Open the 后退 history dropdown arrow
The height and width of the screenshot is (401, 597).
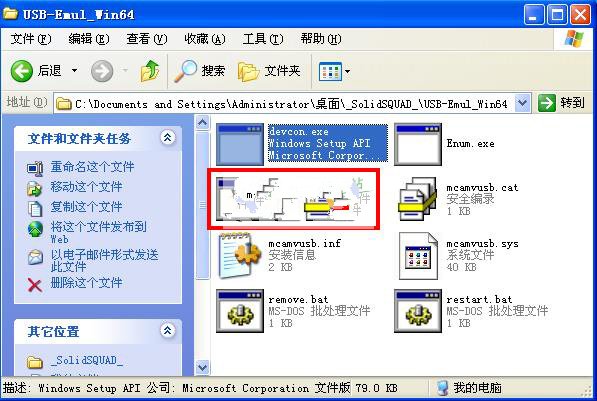[x=75, y=70]
